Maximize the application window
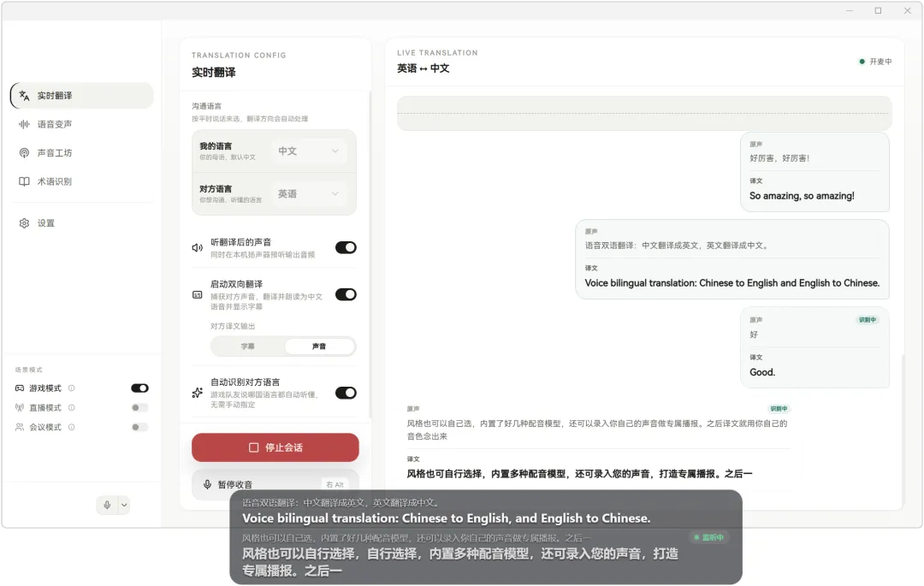The height and width of the screenshot is (586, 924). (878, 10)
